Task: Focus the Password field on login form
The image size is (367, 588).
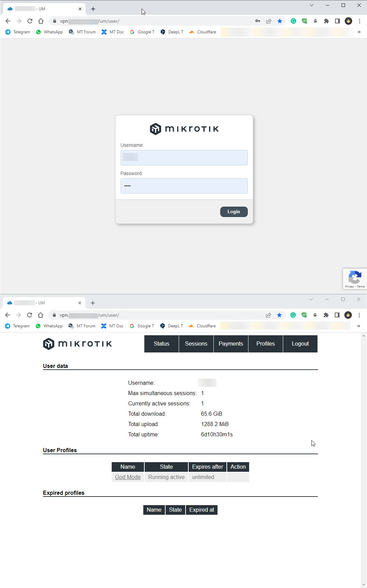Action: tap(184, 186)
